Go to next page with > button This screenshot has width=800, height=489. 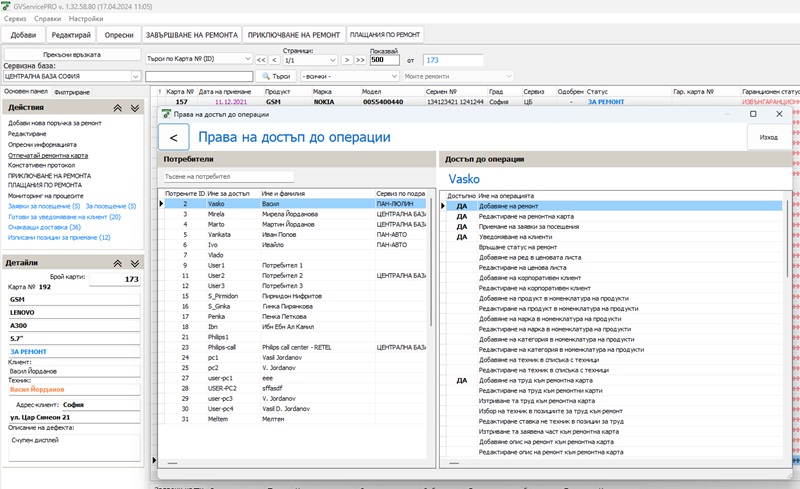point(346,60)
